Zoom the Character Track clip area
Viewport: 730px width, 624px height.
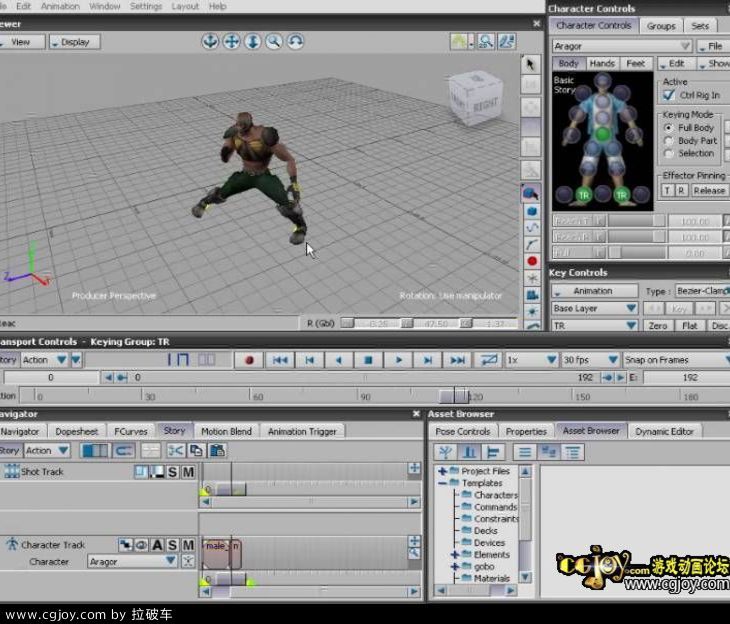click(414, 553)
